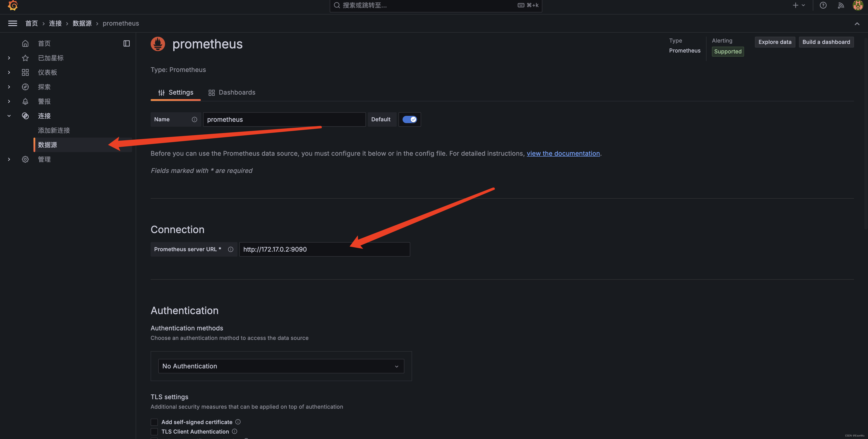The image size is (868, 439).
Task: Click the Alerting bell icon
Action: coord(25,101)
